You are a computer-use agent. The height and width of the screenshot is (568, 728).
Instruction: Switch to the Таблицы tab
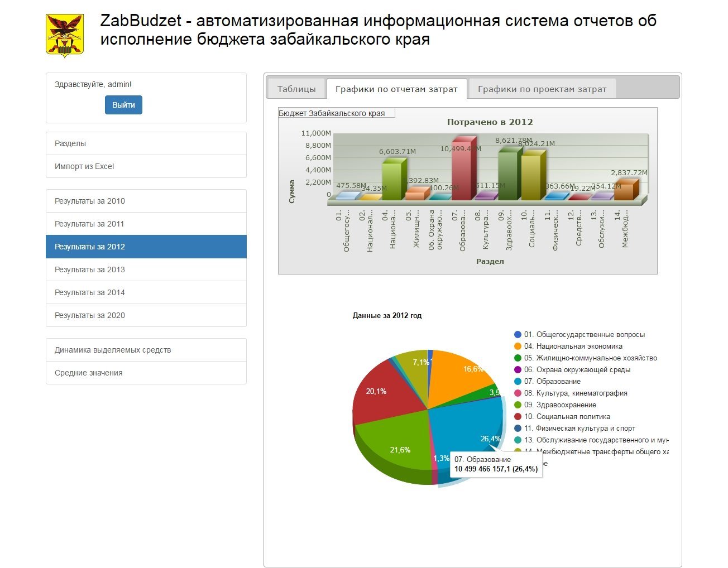click(296, 89)
